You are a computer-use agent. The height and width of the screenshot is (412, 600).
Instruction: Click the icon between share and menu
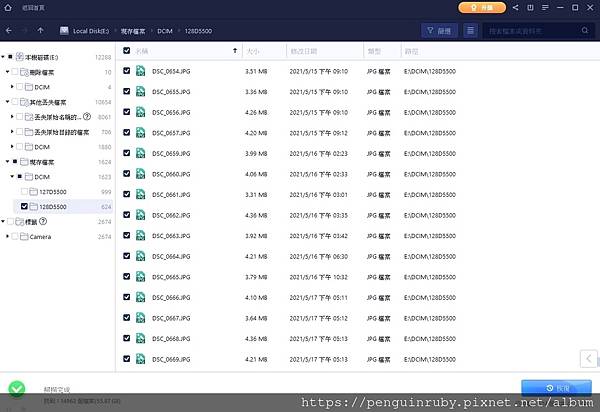tap(530, 7)
